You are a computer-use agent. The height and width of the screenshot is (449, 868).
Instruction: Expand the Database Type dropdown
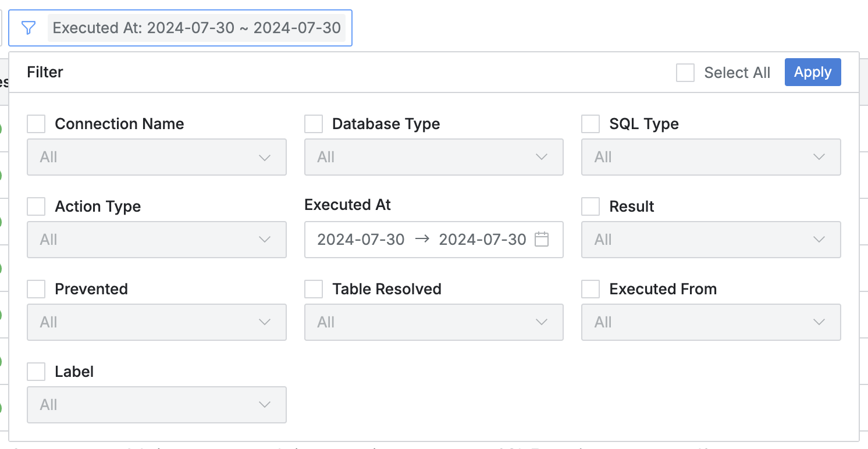point(433,157)
